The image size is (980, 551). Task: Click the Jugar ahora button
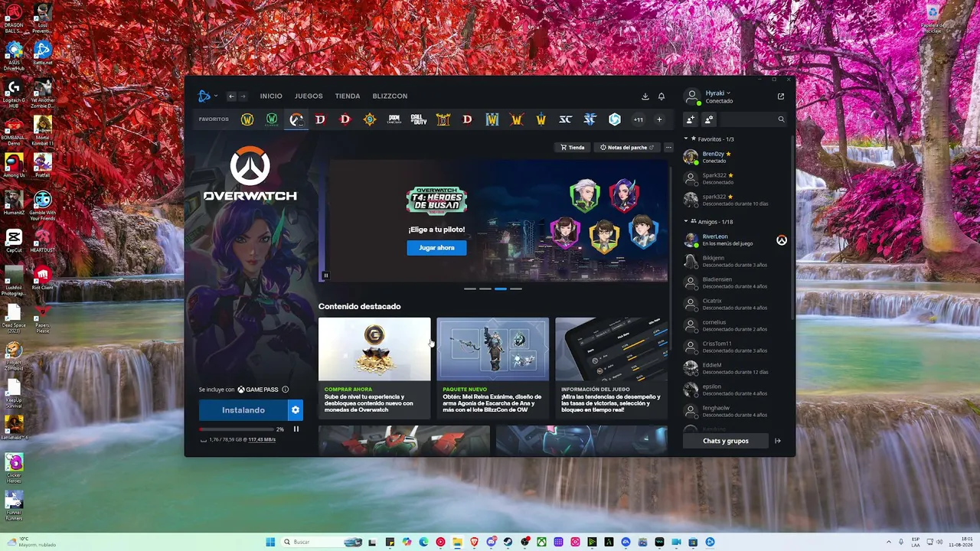(x=436, y=248)
